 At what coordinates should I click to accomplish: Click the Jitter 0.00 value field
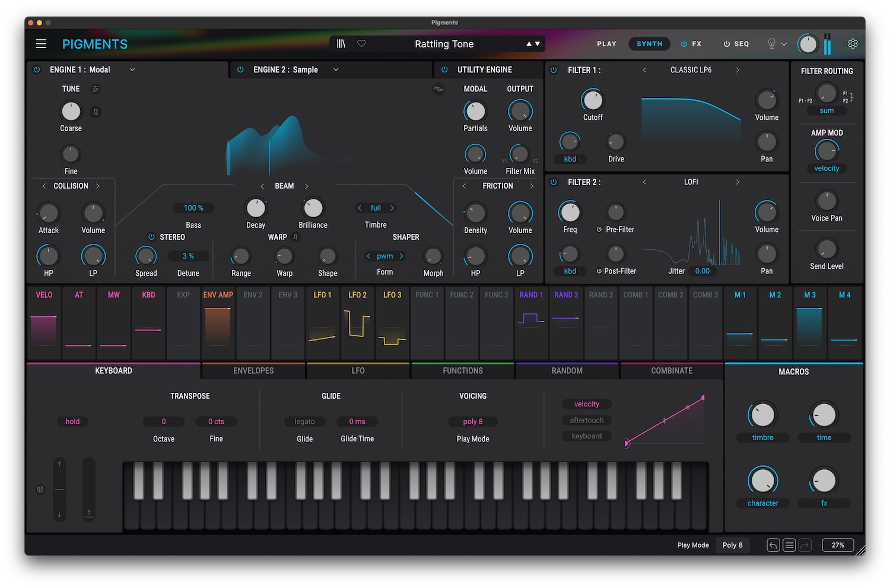pyautogui.click(x=703, y=271)
